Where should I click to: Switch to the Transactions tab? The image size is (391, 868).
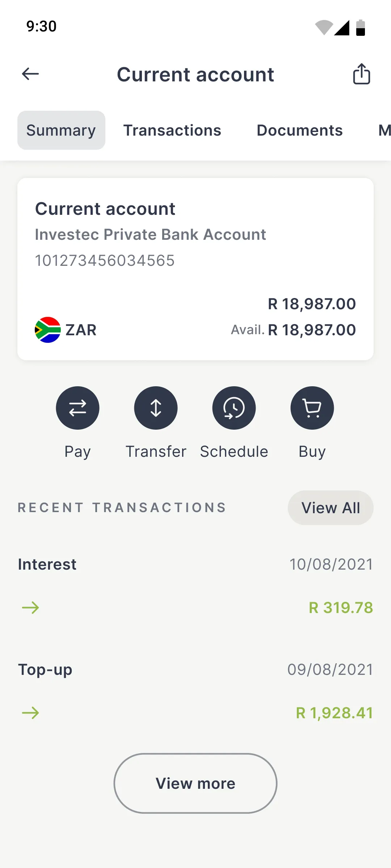172,130
